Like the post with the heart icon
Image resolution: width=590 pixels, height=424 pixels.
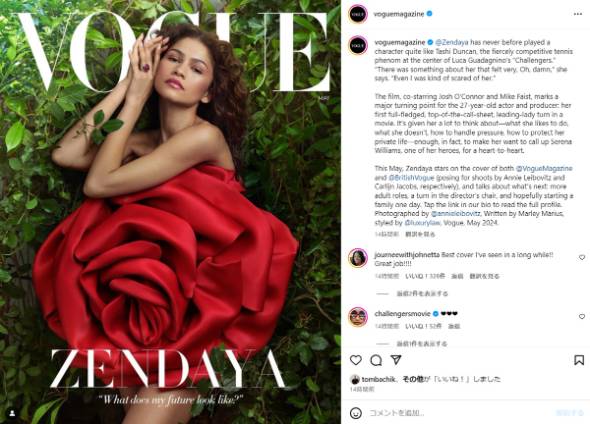coord(356,360)
